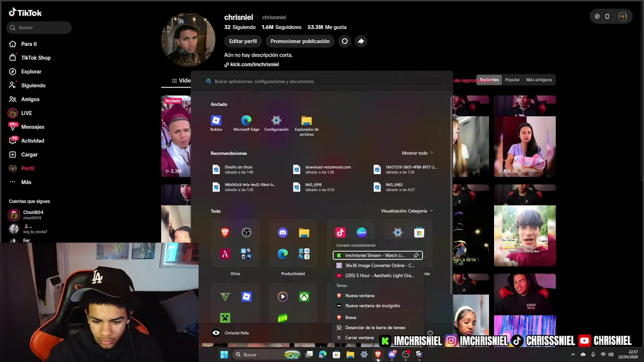The height and width of the screenshot is (362, 644).
Task: Click taskbar Buscar search box
Action: (x=267, y=354)
